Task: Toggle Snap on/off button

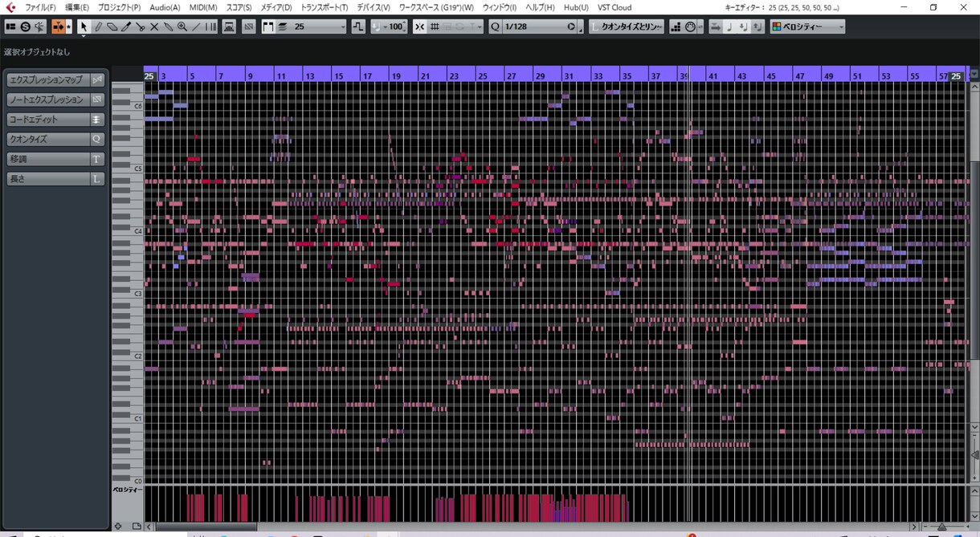Action: pos(419,26)
